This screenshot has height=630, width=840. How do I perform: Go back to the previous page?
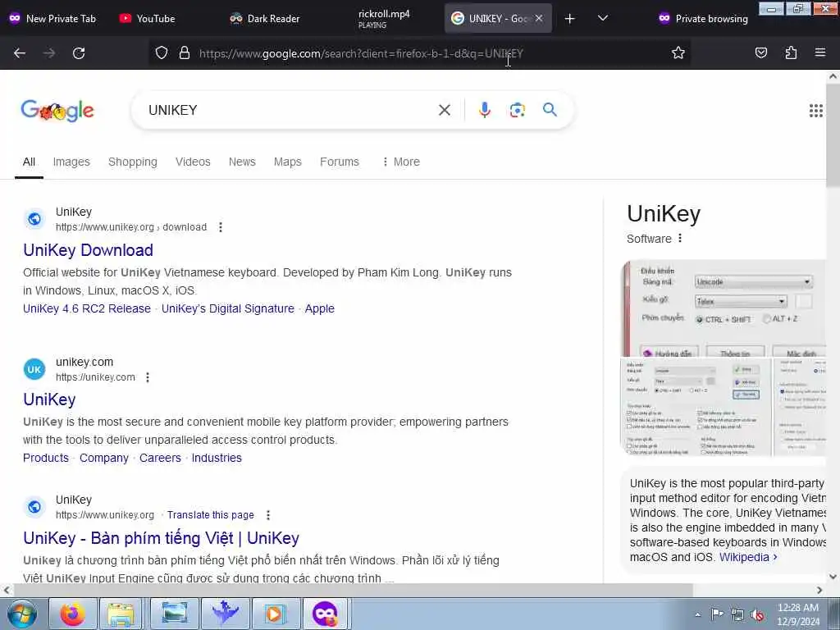point(20,53)
